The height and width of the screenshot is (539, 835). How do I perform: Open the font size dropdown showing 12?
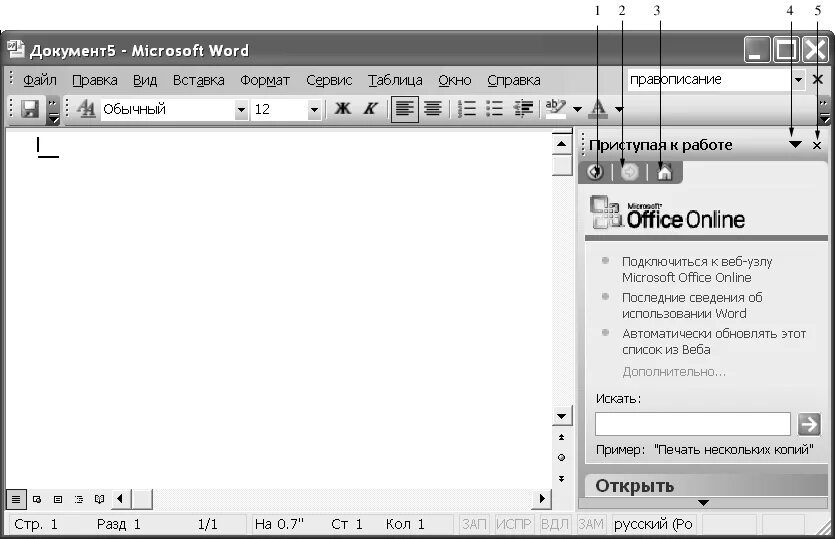click(x=314, y=110)
